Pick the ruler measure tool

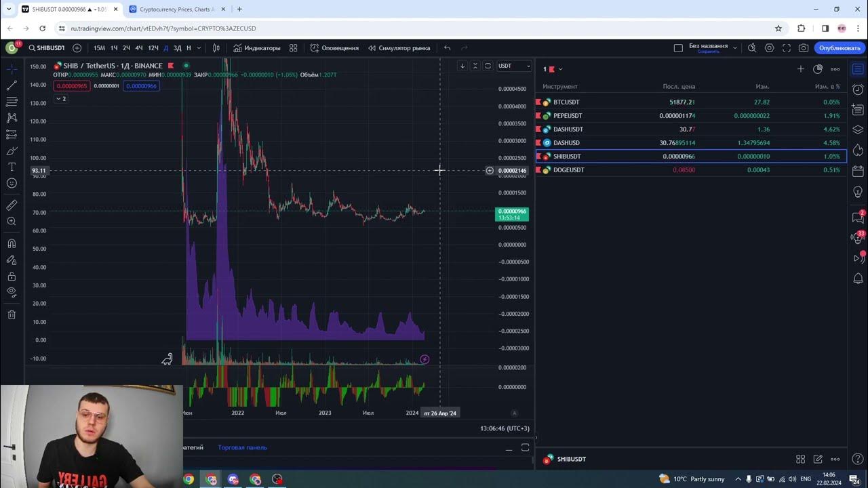coord(12,205)
